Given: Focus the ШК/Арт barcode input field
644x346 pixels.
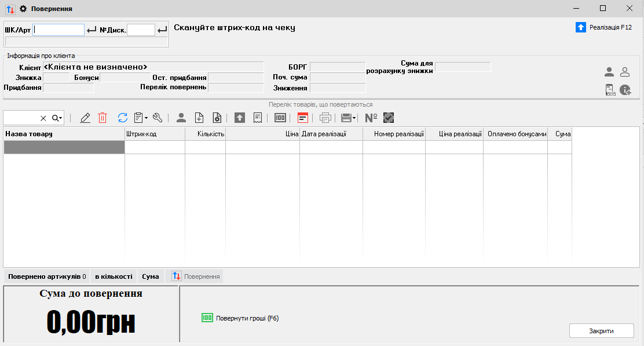Looking at the screenshot, I should (x=58, y=30).
